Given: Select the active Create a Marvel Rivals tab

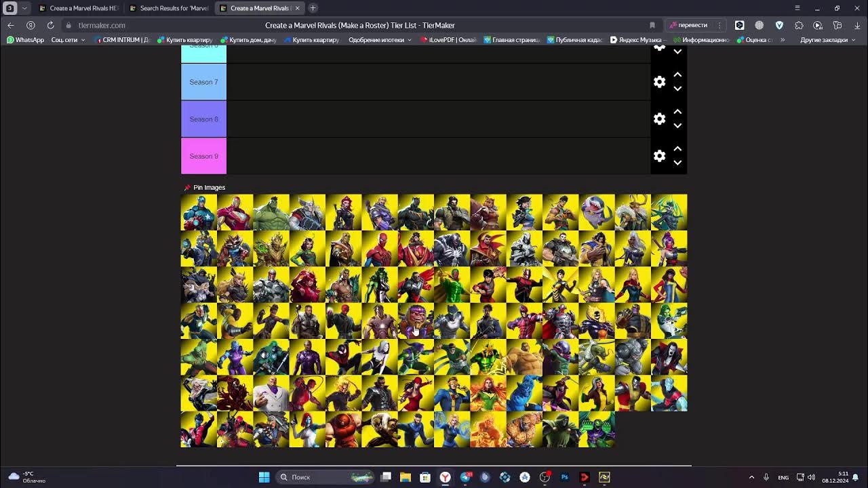Looking at the screenshot, I should click(258, 8).
